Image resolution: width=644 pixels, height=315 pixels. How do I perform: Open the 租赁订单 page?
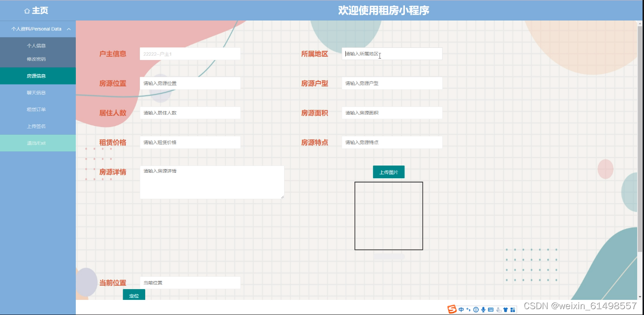[x=38, y=109]
